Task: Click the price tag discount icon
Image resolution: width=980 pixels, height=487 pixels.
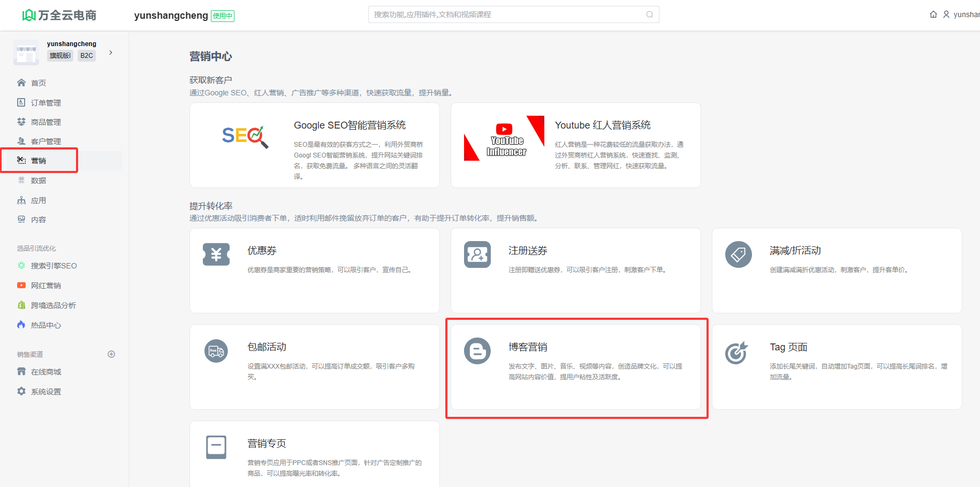Action: click(x=738, y=254)
